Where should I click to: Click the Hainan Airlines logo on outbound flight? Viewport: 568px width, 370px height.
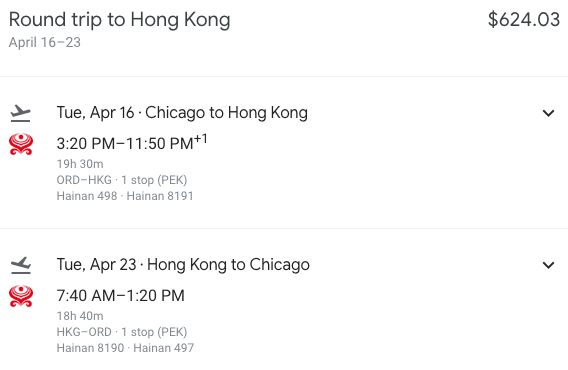[x=21, y=144]
